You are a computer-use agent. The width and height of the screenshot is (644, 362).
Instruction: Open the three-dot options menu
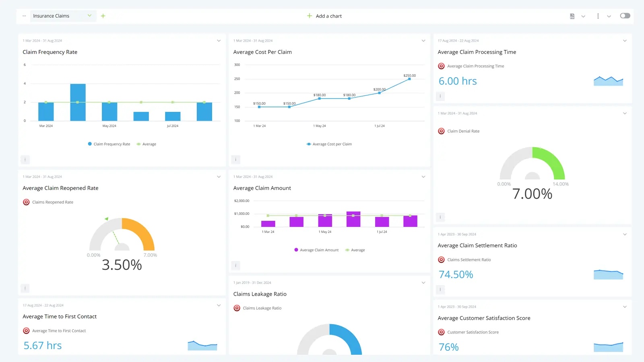598,16
